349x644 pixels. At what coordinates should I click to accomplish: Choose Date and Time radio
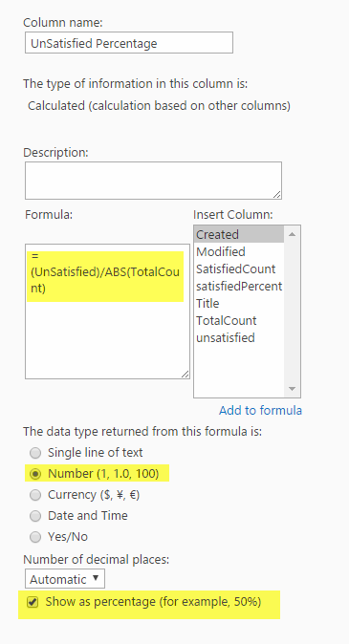pos(35,516)
